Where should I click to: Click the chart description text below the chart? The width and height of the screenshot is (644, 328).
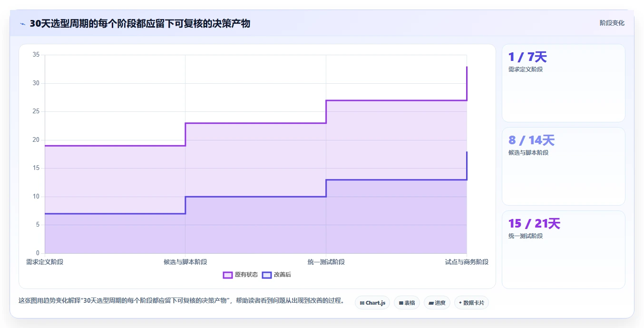[x=181, y=301]
